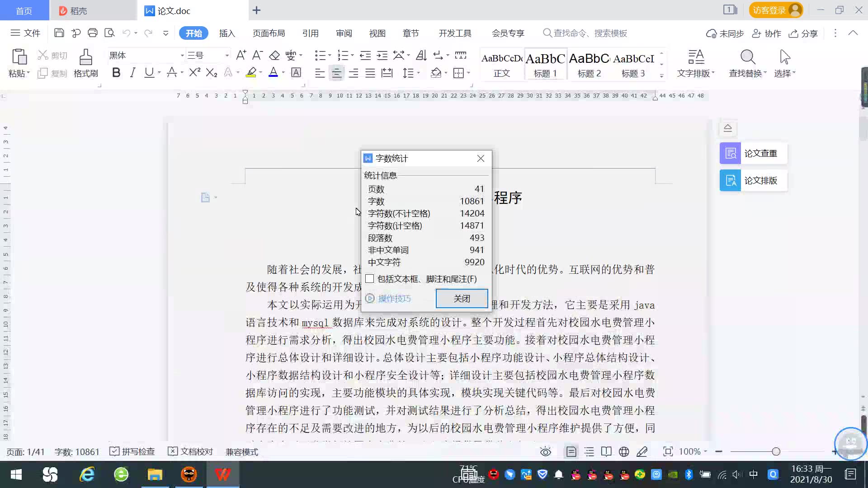Click 协作 button
This screenshot has width=868, height=488.
point(766,33)
